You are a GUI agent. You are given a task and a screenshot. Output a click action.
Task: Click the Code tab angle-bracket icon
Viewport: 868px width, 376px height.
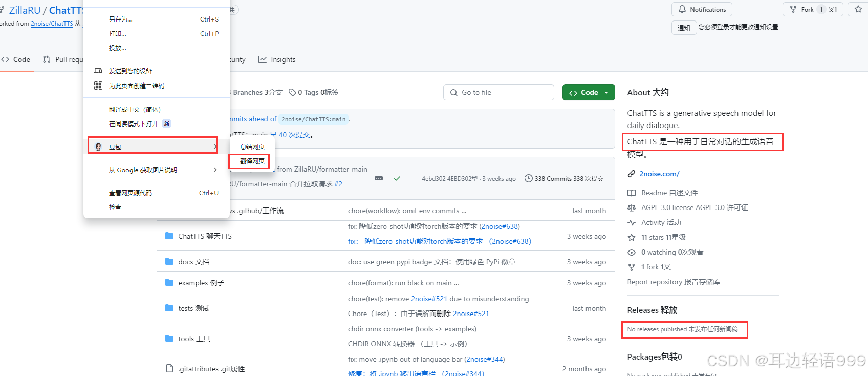pos(6,59)
